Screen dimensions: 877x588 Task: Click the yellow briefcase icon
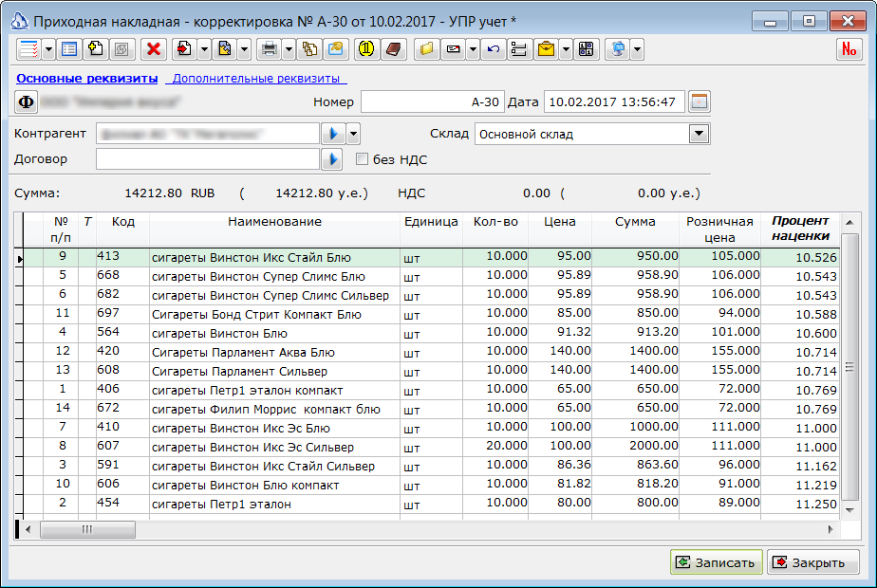[546, 49]
